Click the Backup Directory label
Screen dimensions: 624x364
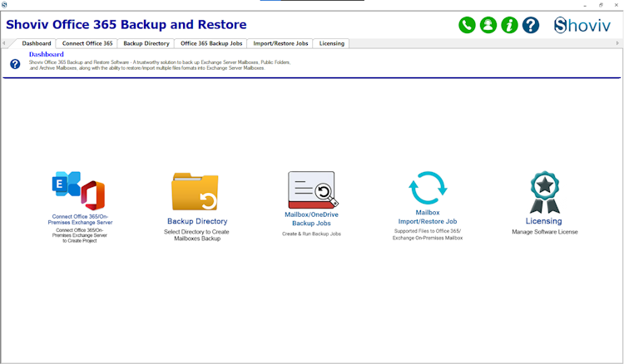tap(197, 221)
